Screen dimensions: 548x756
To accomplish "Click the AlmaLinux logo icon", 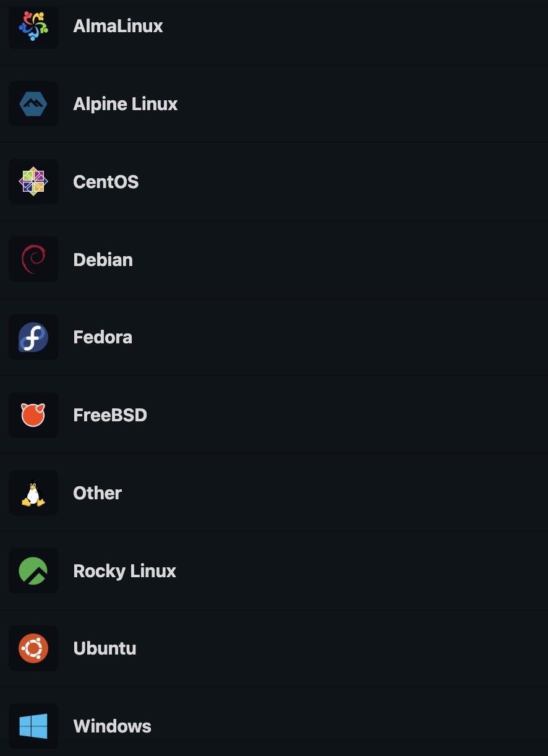I will [x=33, y=26].
